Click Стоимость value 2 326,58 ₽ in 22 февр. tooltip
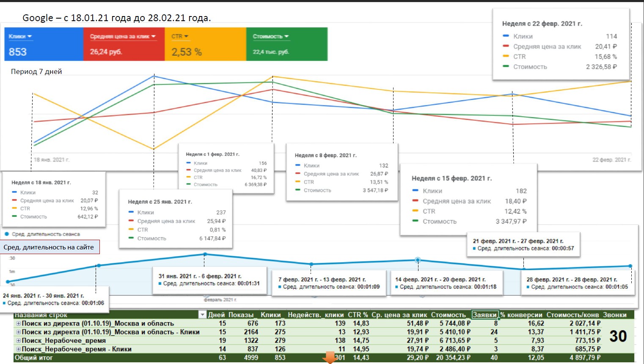Image resolution: width=644 pixels, height=364 pixels. [x=601, y=67]
